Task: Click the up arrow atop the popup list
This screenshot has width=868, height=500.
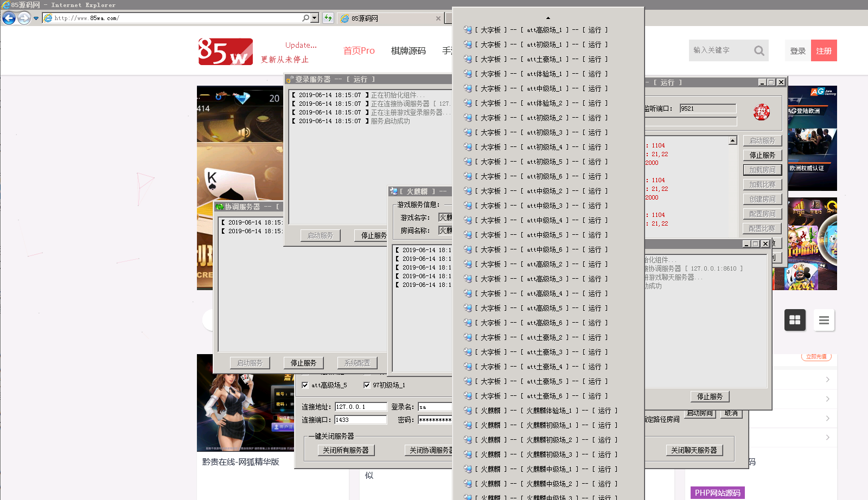Action: click(x=548, y=18)
